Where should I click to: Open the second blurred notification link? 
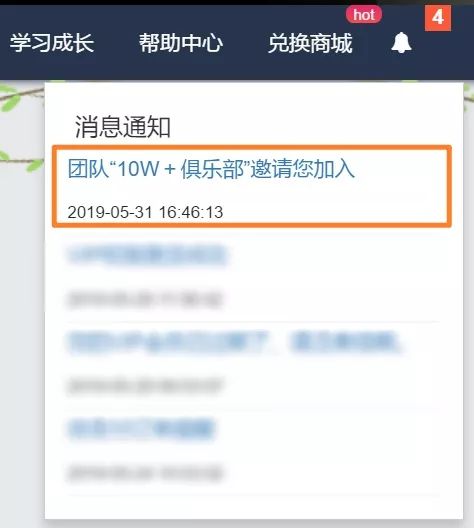pos(147,256)
